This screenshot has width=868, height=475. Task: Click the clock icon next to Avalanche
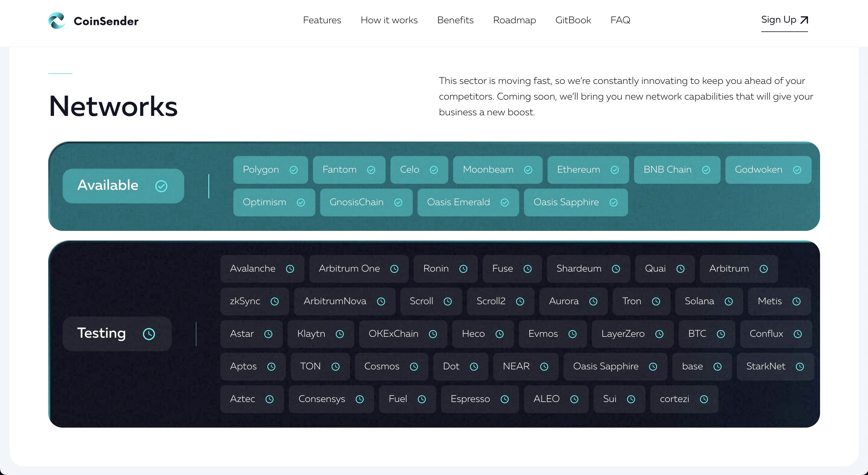(x=290, y=269)
